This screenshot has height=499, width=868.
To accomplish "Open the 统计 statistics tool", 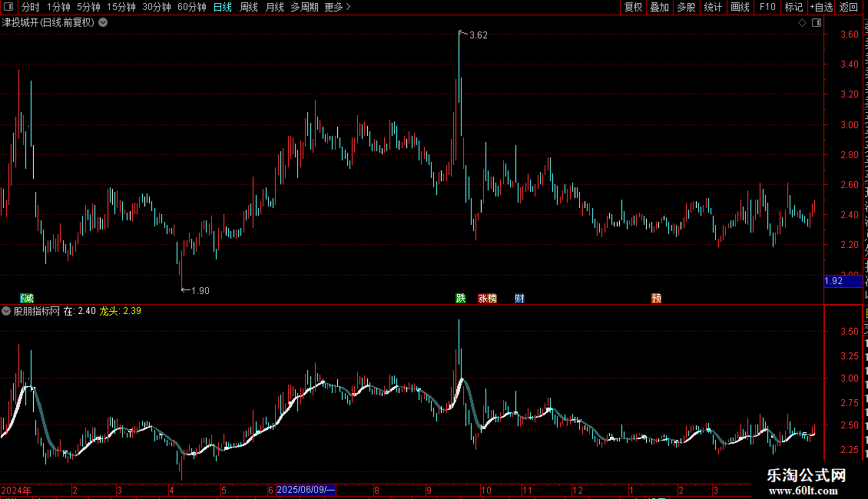I will click(x=712, y=7).
